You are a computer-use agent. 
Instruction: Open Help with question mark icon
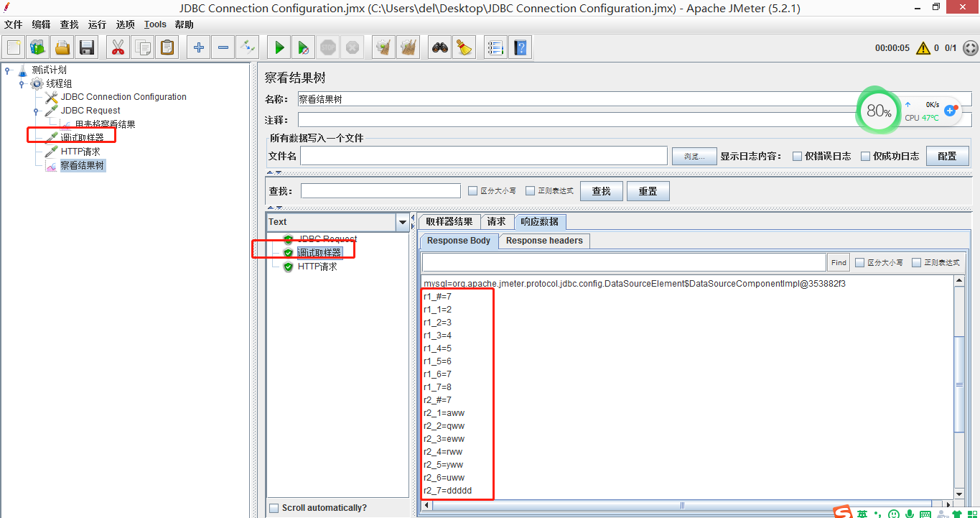(x=521, y=48)
